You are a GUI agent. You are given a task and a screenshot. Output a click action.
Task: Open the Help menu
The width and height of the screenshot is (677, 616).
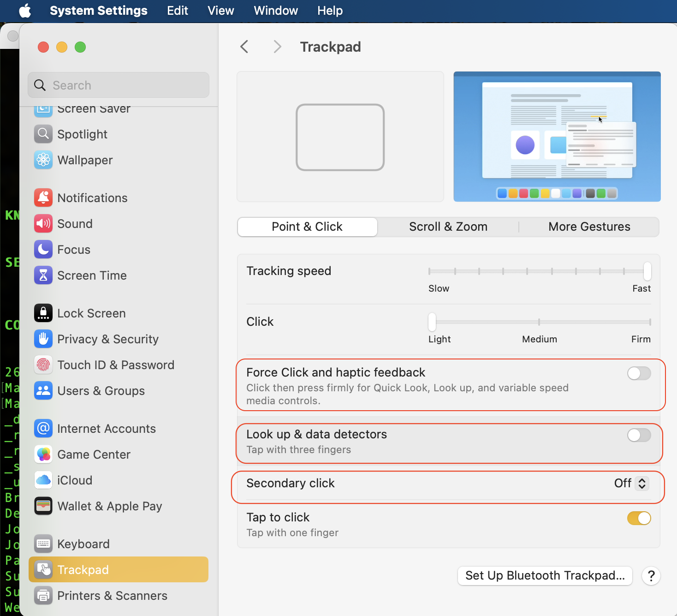[330, 11]
